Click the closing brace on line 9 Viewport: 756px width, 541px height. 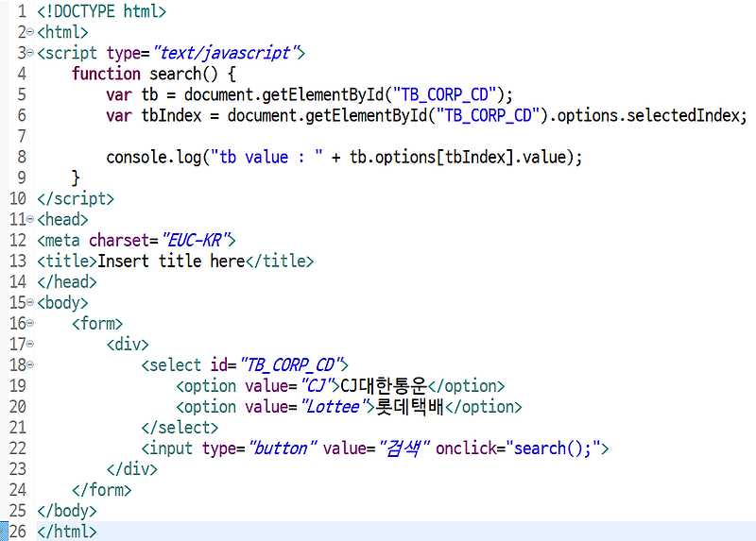[x=76, y=178]
